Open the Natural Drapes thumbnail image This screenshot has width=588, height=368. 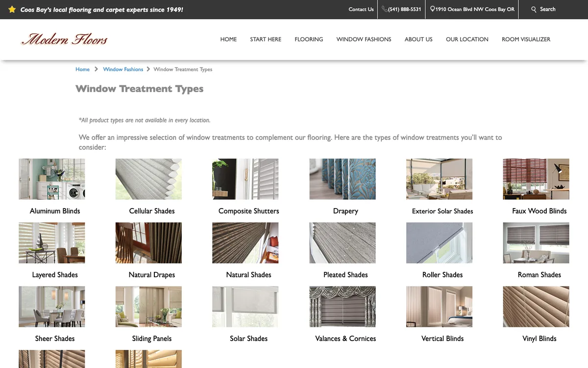pos(148,243)
